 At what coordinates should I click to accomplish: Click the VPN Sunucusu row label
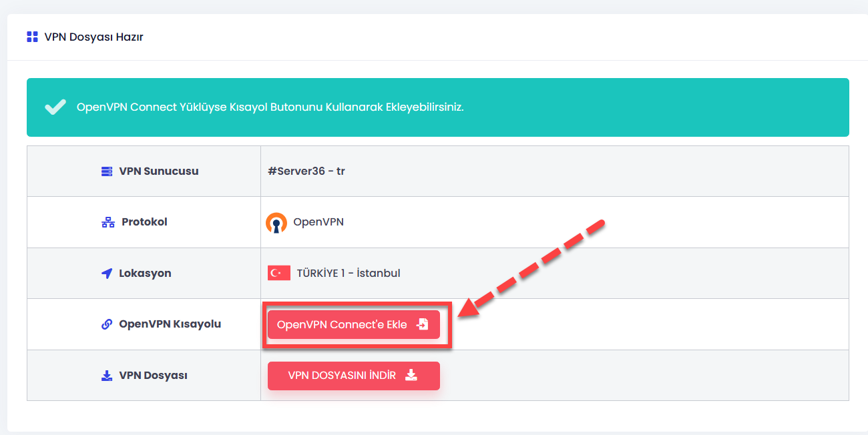[x=159, y=171]
